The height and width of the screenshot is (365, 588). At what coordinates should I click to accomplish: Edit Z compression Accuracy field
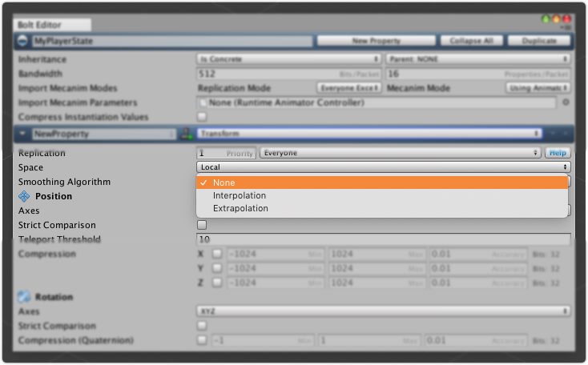click(478, 283)
